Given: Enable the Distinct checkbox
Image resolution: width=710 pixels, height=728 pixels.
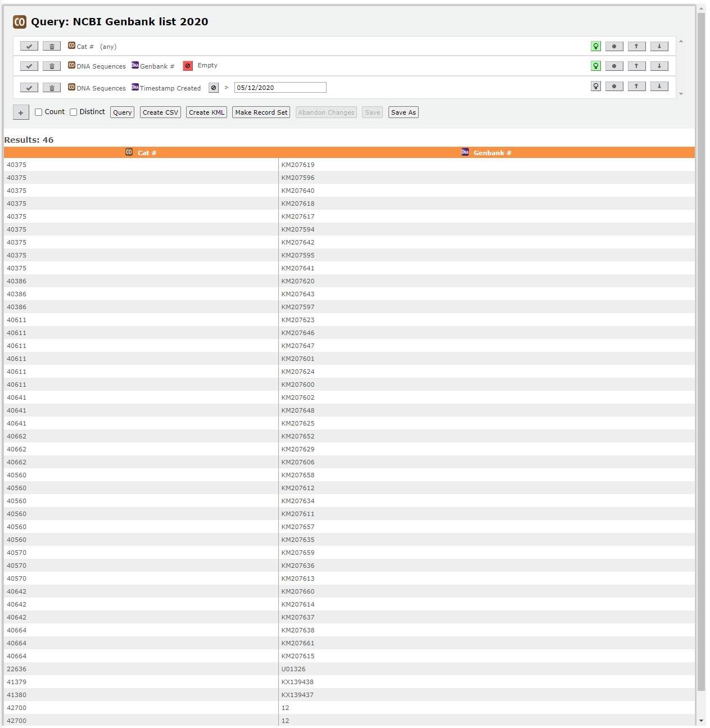Looking at the screenshot, I should point(73,112).
